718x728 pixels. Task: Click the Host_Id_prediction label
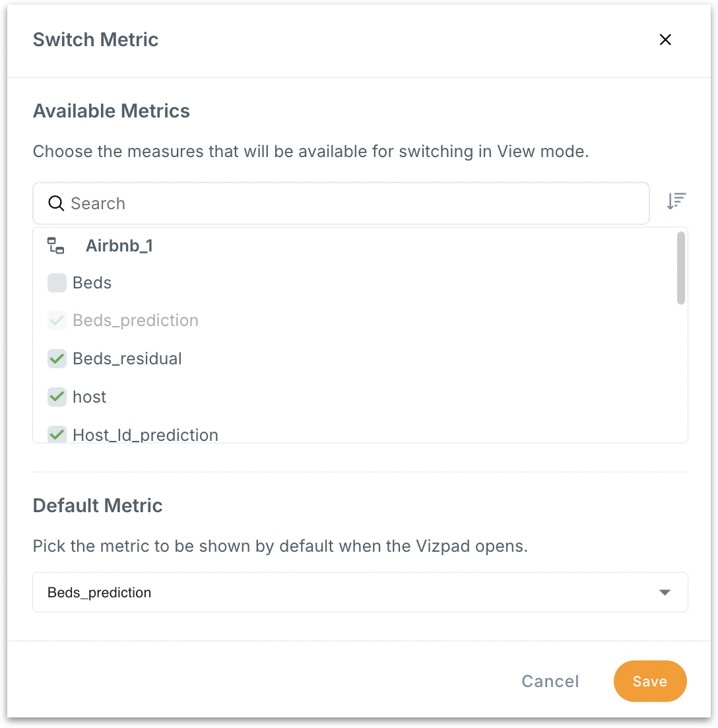pyautogui.click(x=145, y=435)
